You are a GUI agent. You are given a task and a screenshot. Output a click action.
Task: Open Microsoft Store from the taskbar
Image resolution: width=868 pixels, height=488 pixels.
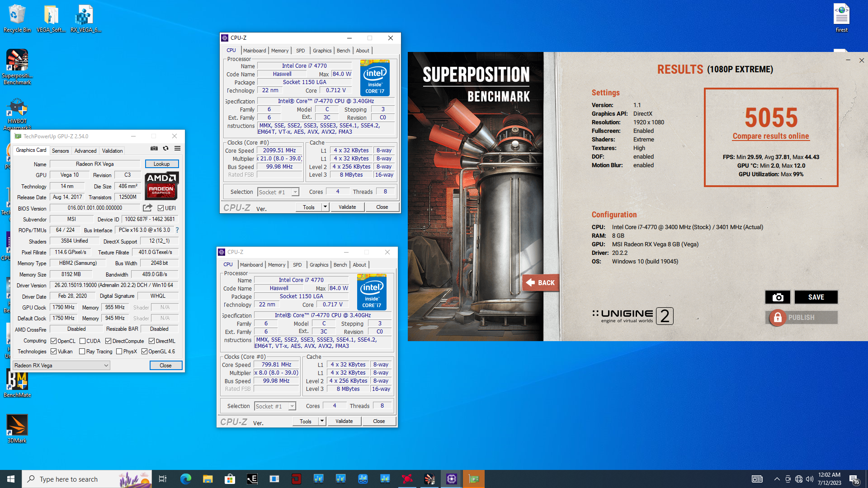point(230,479)
